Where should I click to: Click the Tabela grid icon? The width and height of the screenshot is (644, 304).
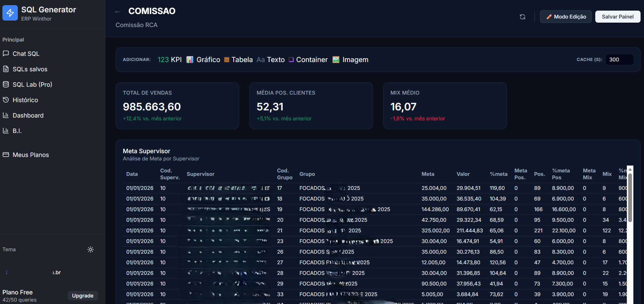pyautogui.click(x=227, y=60)
